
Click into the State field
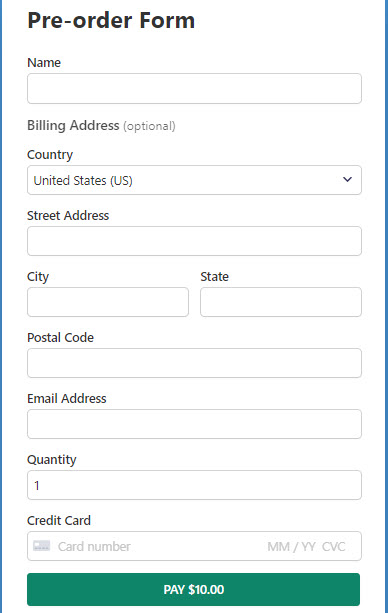(281, 302)
